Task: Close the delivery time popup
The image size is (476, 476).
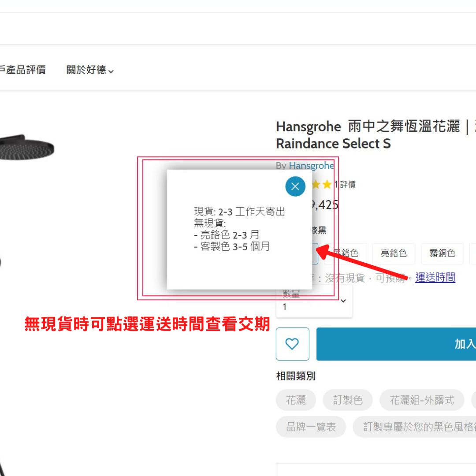Action: pos(295,186)
